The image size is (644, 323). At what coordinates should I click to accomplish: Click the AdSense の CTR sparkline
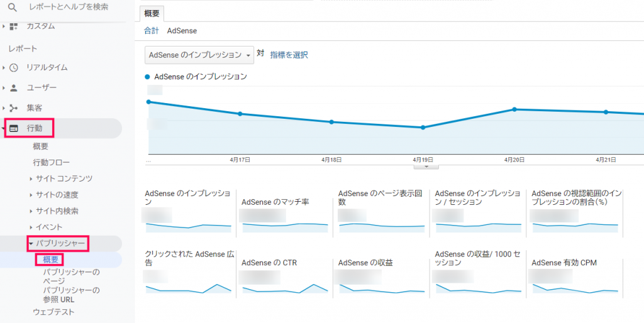285,288
